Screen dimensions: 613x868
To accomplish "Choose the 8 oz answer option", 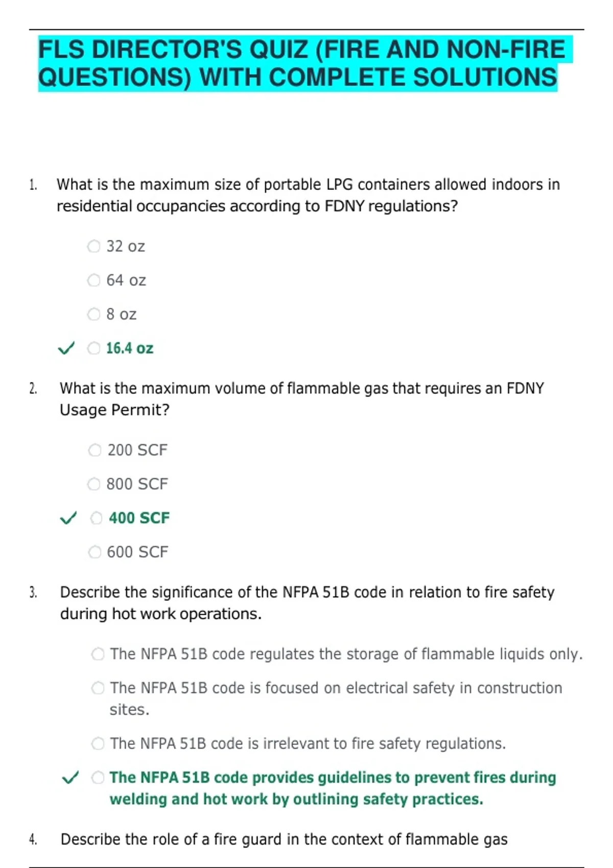I will (x=94, y=314).
